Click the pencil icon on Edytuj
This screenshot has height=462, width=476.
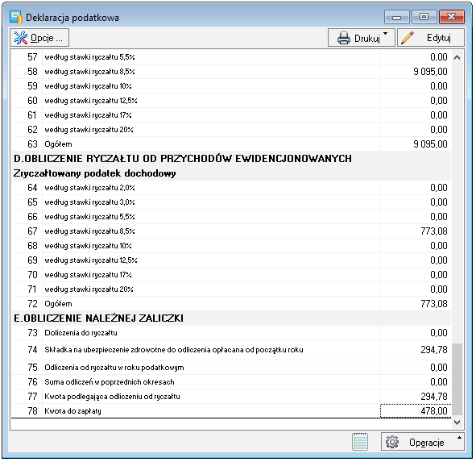point(407,38)
